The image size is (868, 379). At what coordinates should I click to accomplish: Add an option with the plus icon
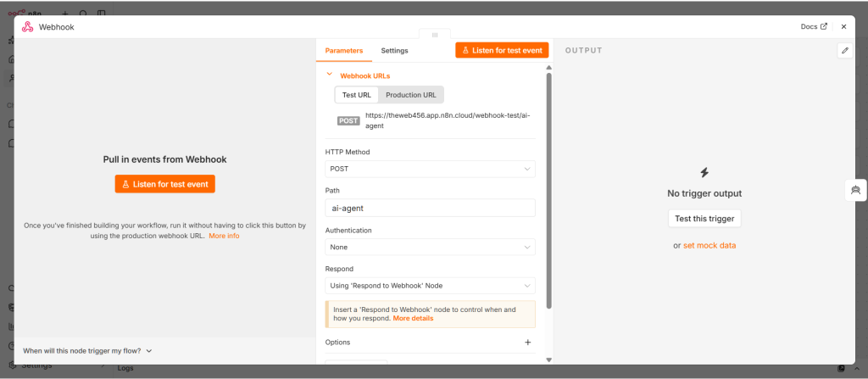pos(527,343)
